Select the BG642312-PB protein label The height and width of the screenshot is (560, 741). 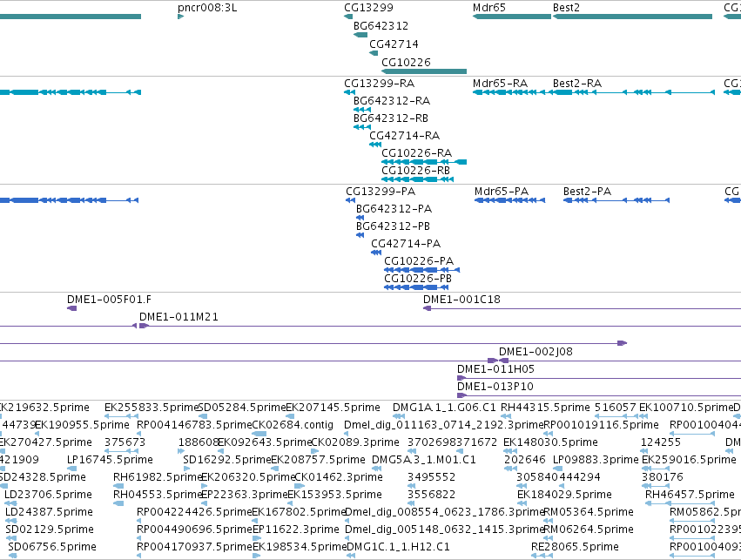pos(394,226)
